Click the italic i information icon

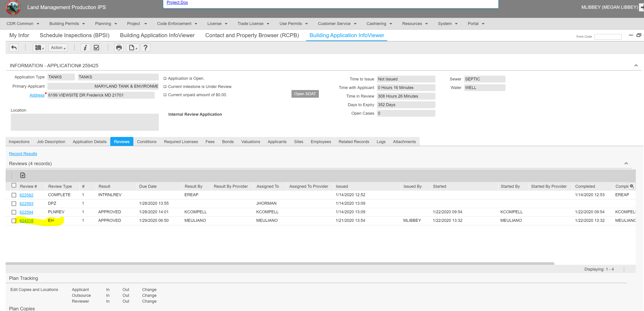85,48
